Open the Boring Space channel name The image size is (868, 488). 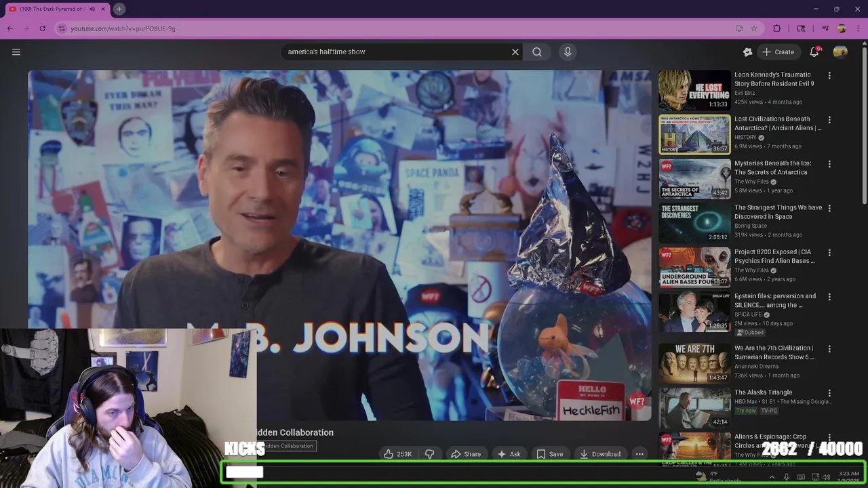(x=751, y=226)
